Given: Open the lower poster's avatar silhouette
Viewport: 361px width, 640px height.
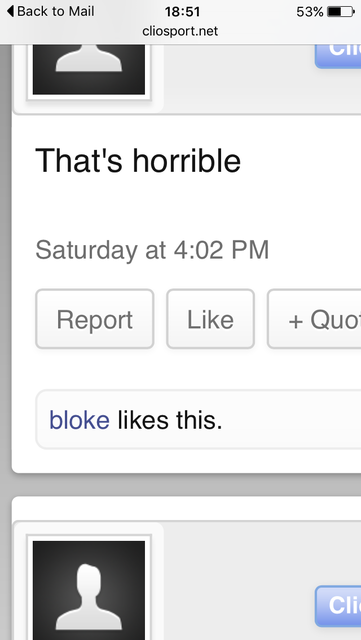Looking at the screenshot, I should coord(89,590).
